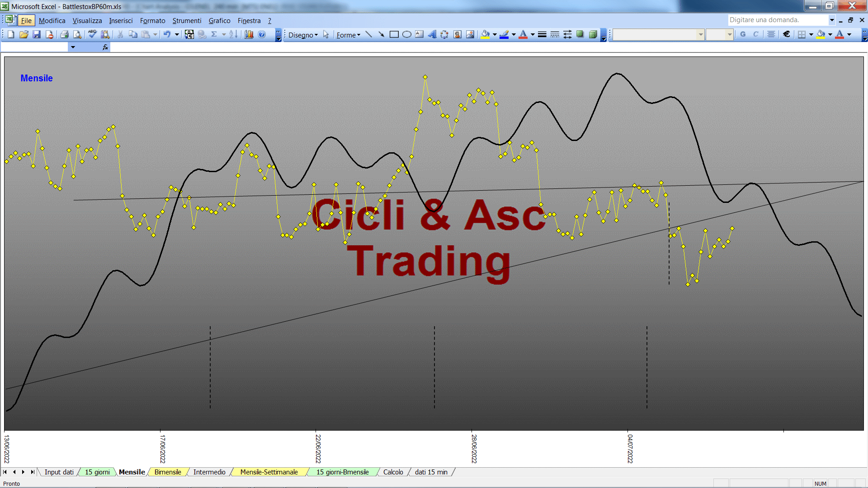The image size is (868, 488).
Task: Expand the undo history dropdown arrow
Action: tap(177, 34)
